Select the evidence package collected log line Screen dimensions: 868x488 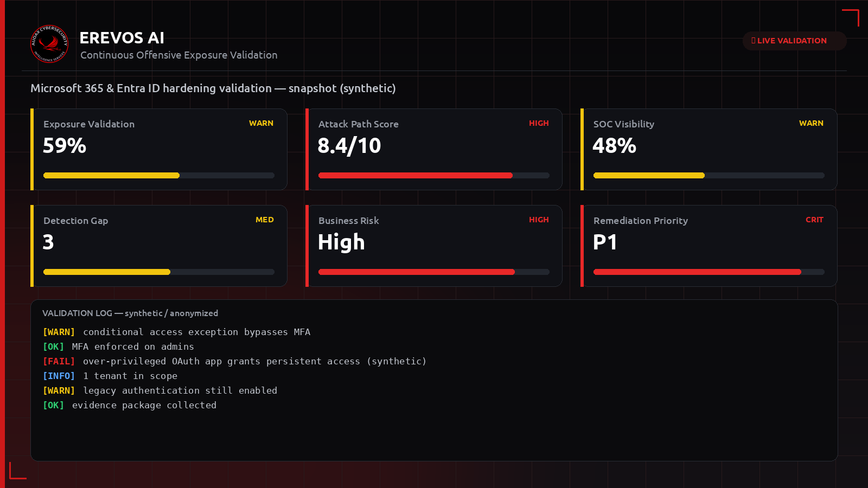[x=130, y=405]
